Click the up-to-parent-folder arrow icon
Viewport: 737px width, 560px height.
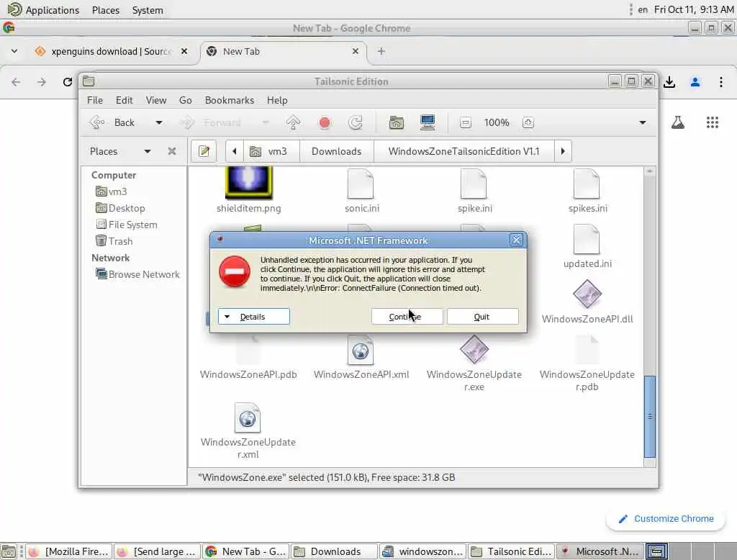[x=294, y=122]
